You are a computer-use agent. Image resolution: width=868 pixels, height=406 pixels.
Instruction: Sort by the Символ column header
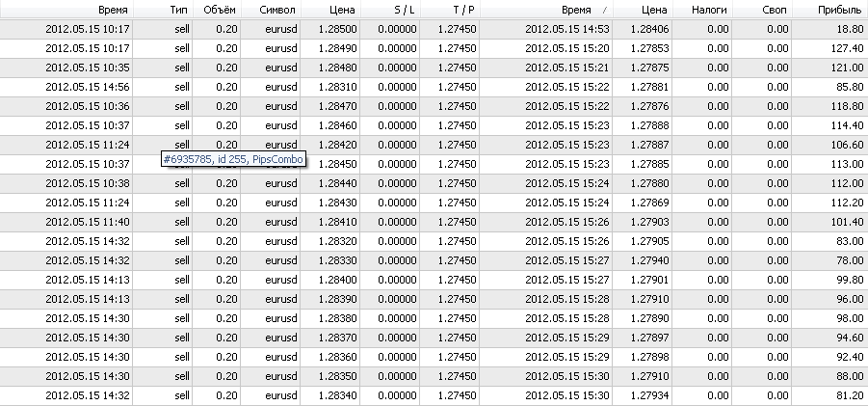click(271, 10)
